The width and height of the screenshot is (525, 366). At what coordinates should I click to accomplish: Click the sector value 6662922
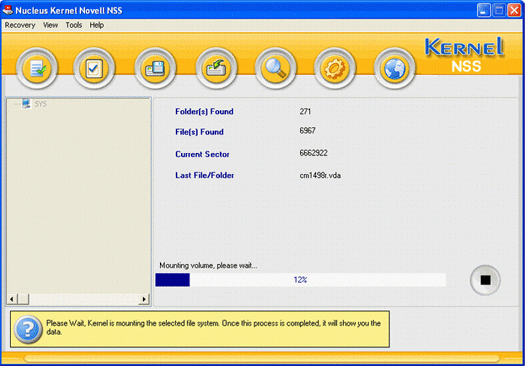[x=313, y=153]
